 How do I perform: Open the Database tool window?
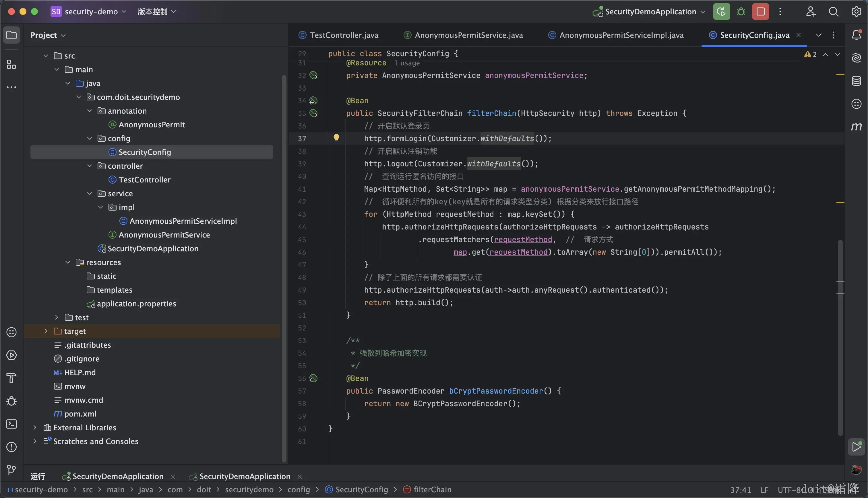pos(856,81)
